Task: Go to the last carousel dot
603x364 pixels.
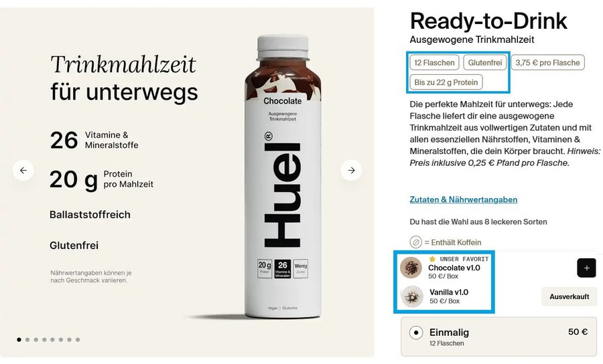Action: [78, 339]
